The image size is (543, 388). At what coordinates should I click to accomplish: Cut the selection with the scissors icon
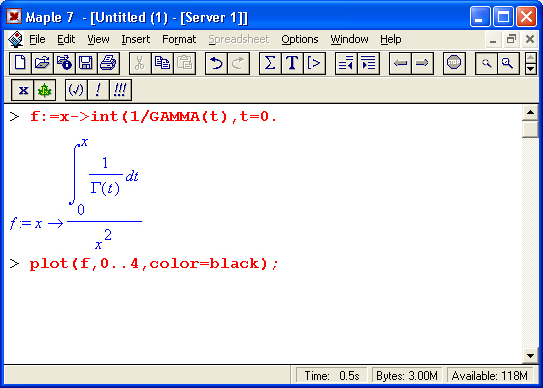tap(140, 63)
